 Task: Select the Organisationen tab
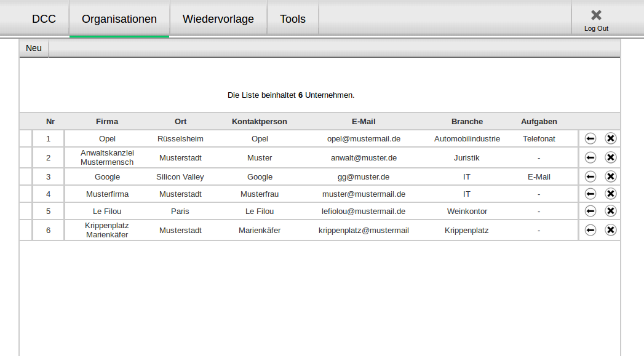pos(119,19)
